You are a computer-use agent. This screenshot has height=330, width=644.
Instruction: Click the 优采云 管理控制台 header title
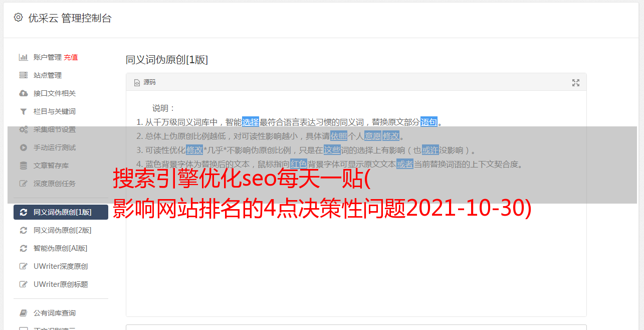tap(70, 18)
